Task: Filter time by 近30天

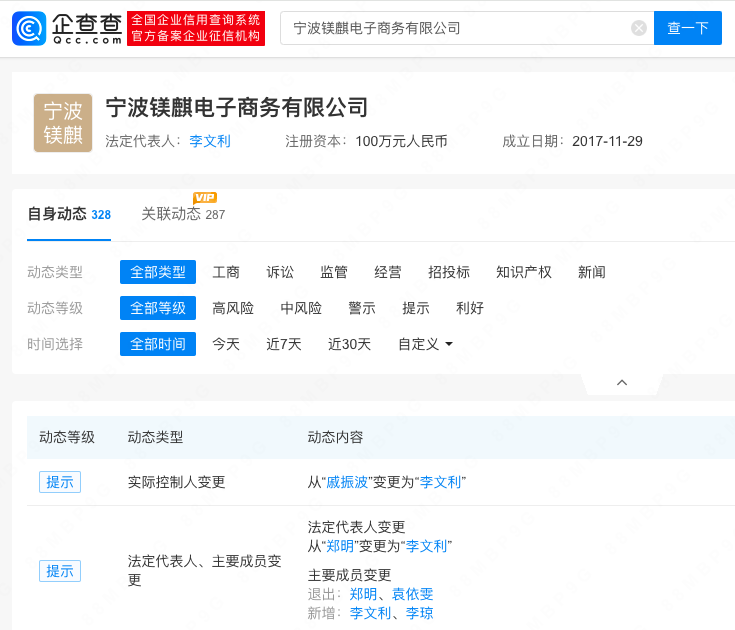Action: [349, 344]
